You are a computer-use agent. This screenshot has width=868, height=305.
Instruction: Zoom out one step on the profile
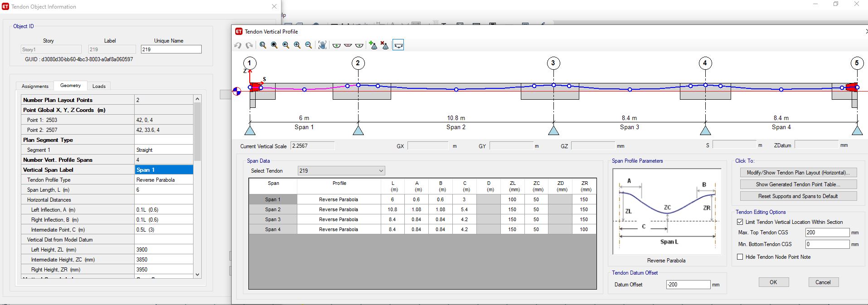click(x=308, y=45)
